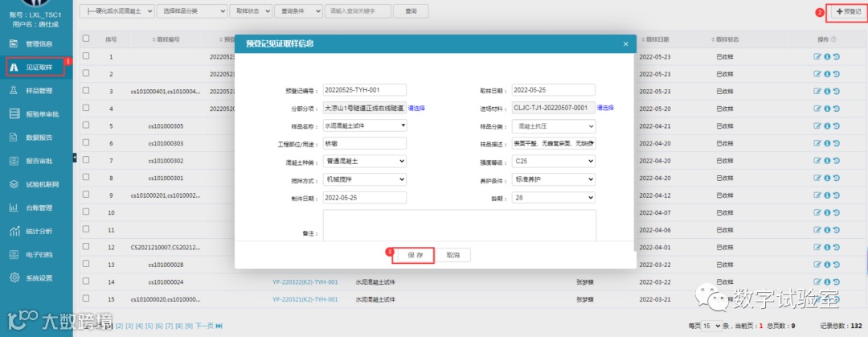Click the edit icon in table row 1
Viewport: 868px width, 337px height.
tap(817, 56)
